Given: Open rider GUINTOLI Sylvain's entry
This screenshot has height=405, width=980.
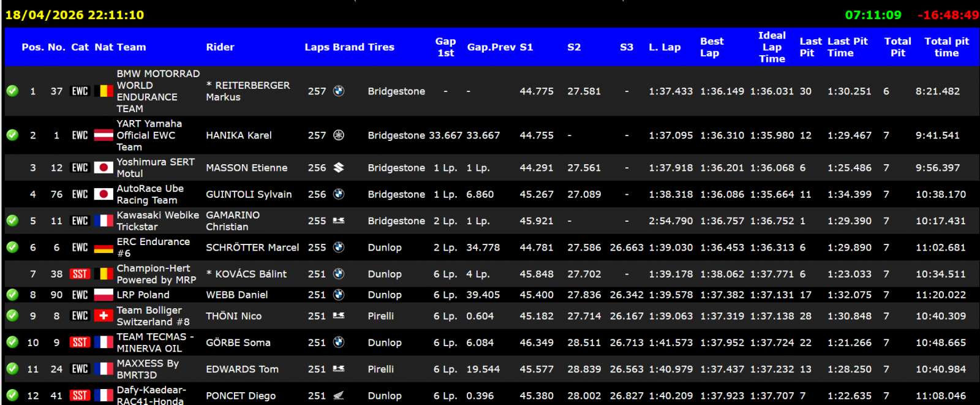Looking at the screenshot, I should pos(249,194).
